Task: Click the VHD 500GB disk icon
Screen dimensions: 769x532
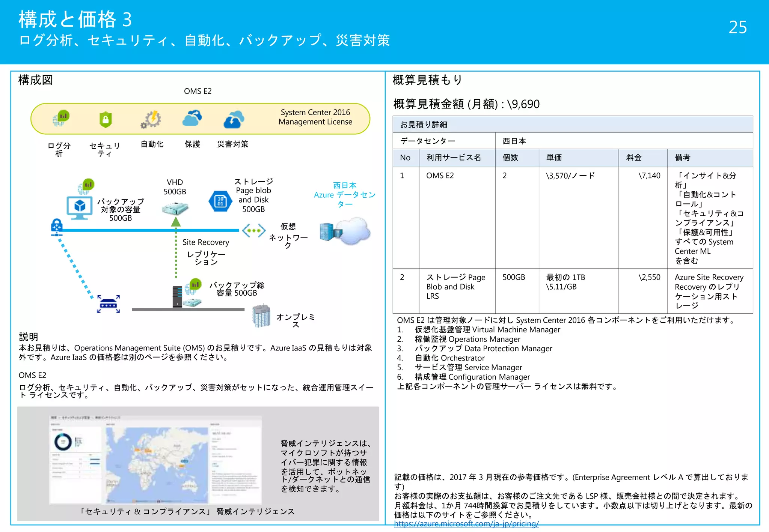Action: tap(175, 208)
